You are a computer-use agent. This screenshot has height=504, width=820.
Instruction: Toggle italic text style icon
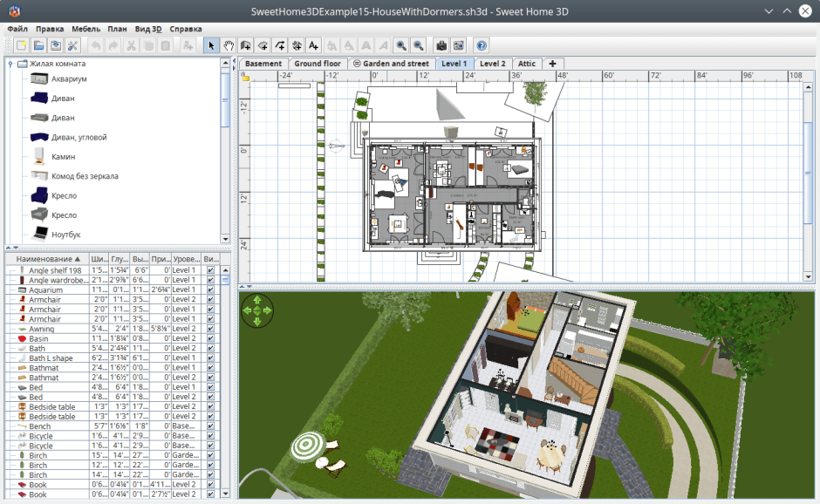[x=383, y=45]
